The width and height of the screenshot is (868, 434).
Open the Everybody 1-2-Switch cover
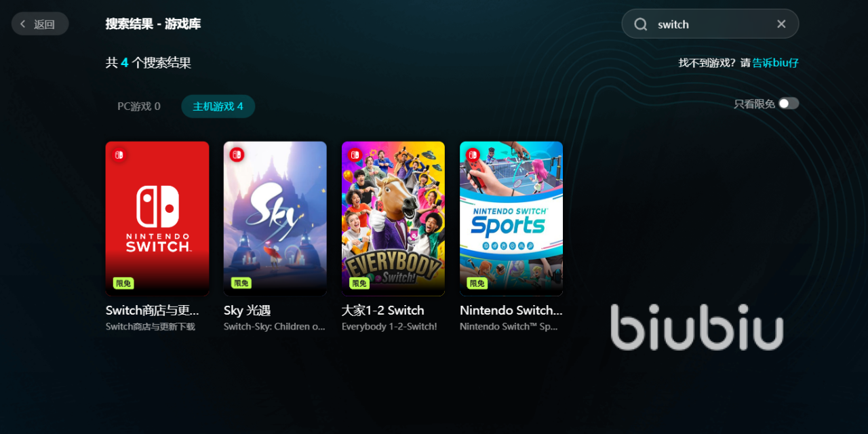[x=393, y=218]
